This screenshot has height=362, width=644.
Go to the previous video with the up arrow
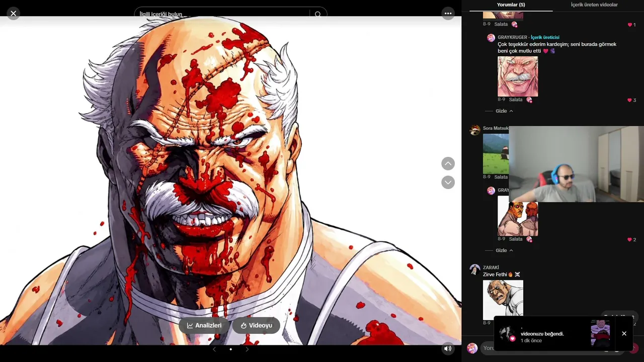tap(448, 163)
